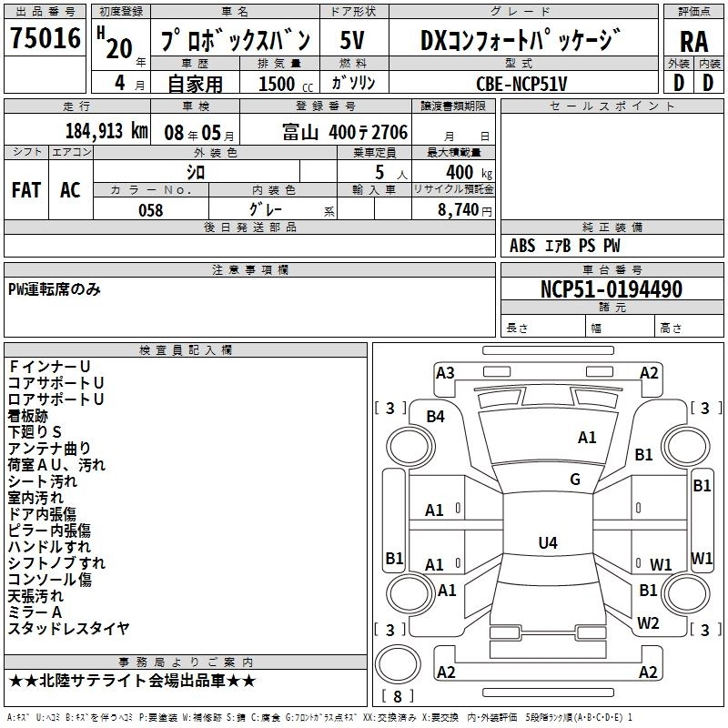Click damage mark A3 on front bumper
Screen dimensions: 728x728
click(x=445, y=373)
